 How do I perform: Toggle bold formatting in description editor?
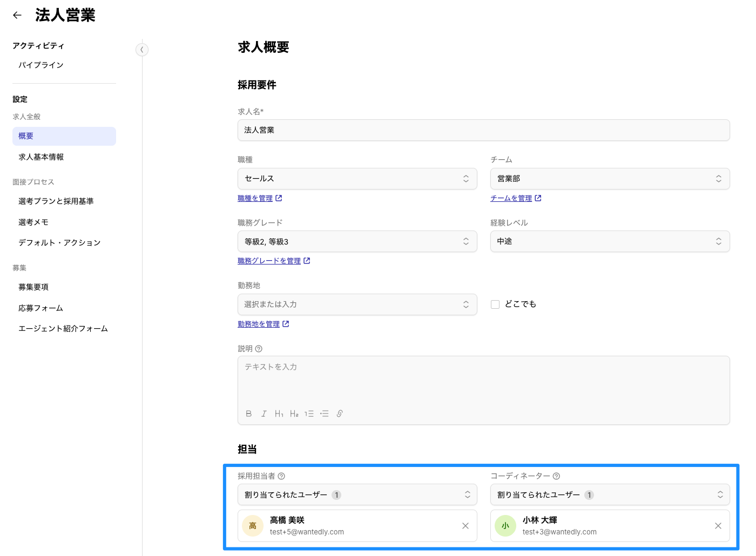coord(248,413)
